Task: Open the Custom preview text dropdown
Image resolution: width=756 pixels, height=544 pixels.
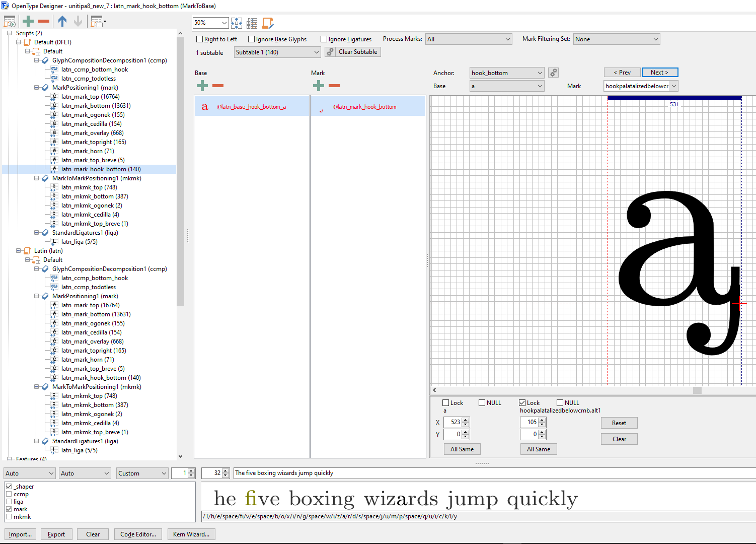Action: click(142, 473)
